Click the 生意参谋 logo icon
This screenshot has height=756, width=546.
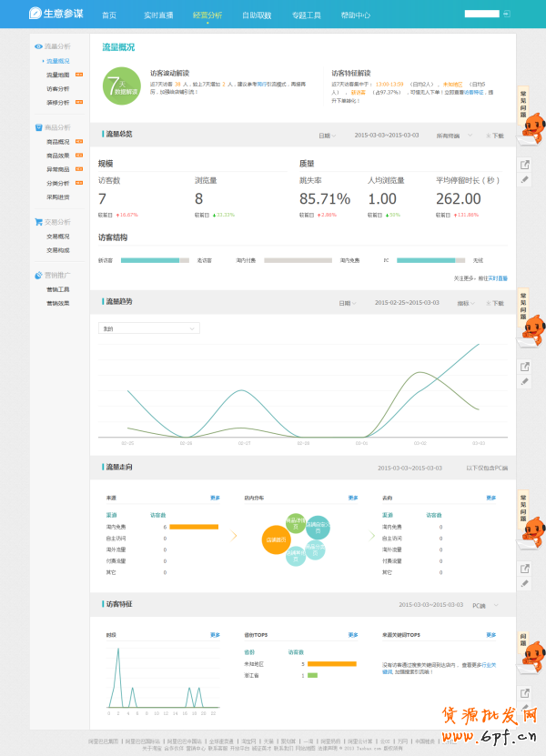click(x=35, y=14)
